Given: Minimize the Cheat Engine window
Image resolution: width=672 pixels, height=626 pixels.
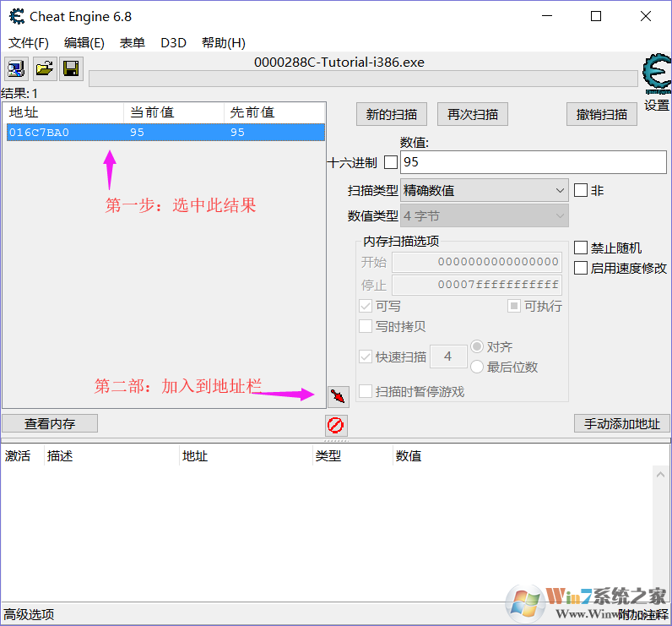Looking at the screenshot, I should point(547,16).
